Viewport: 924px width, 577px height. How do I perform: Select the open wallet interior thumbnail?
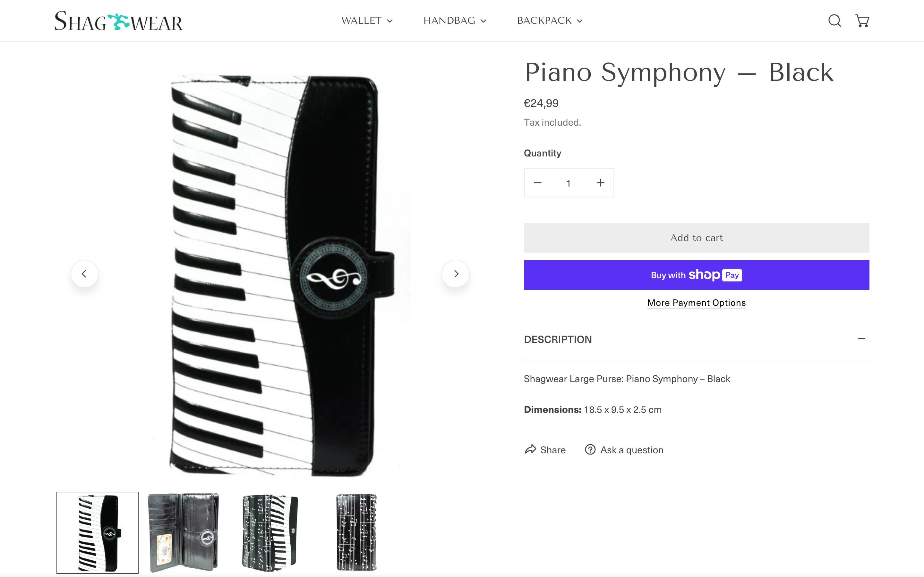pos(183,533)
